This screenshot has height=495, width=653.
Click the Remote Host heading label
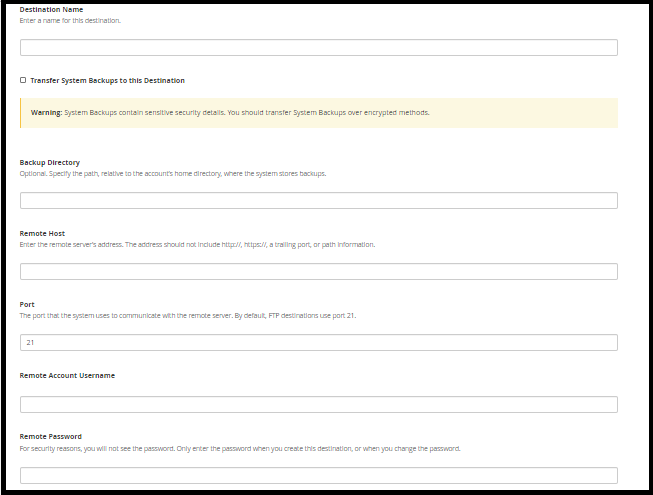pyautogui.click(x=42, y=234)
